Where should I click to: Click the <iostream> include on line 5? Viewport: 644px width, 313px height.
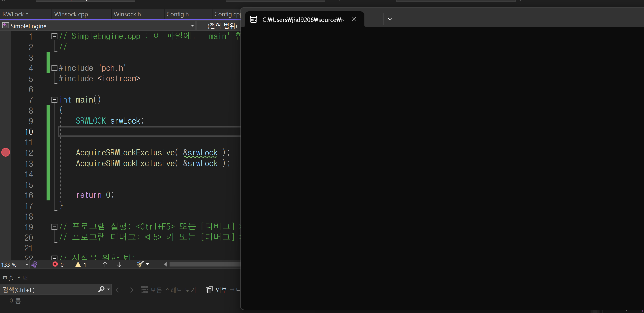pyautogui.click(x=119, y=79)
